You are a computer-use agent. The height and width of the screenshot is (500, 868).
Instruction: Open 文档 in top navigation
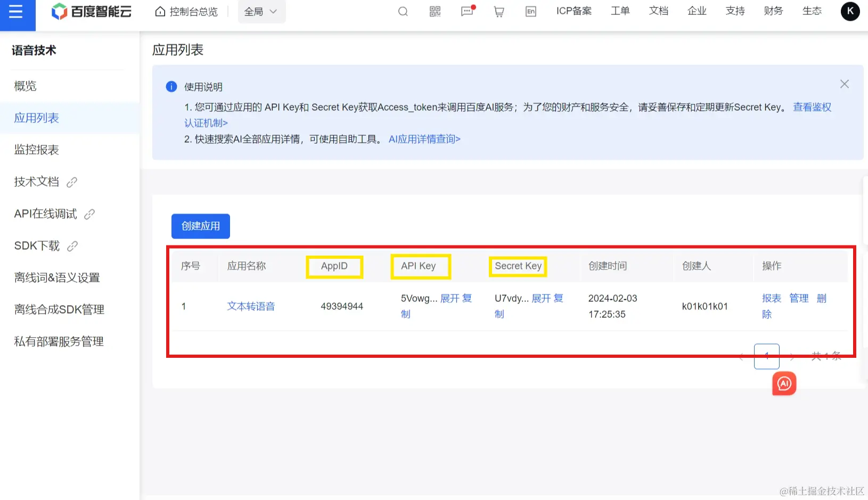[x=659, y=11]
